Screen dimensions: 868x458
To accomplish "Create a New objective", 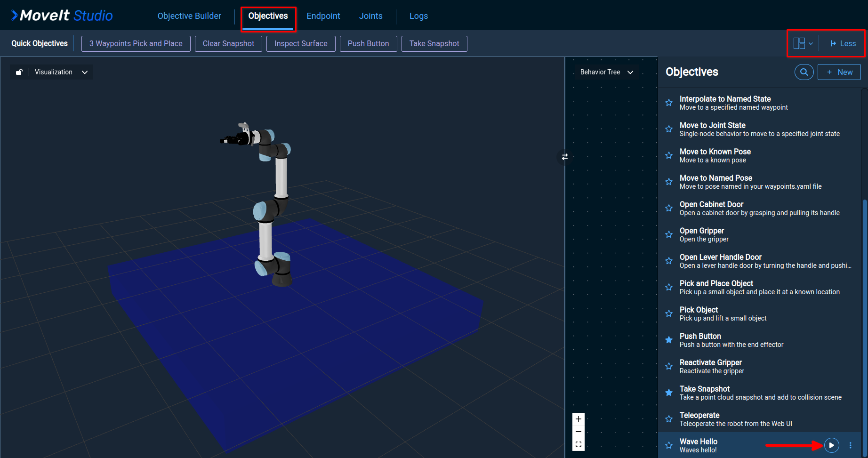I will click(x=839, y=72).
